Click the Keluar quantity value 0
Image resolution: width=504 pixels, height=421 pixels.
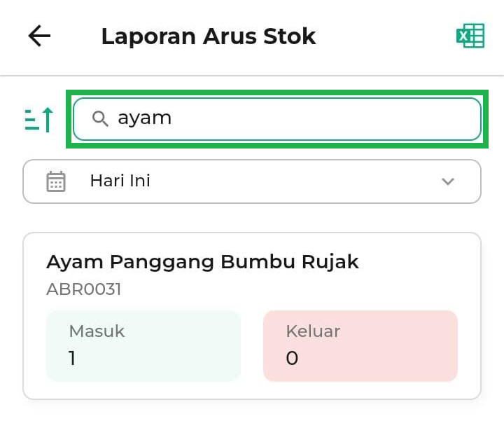point(292,359)
